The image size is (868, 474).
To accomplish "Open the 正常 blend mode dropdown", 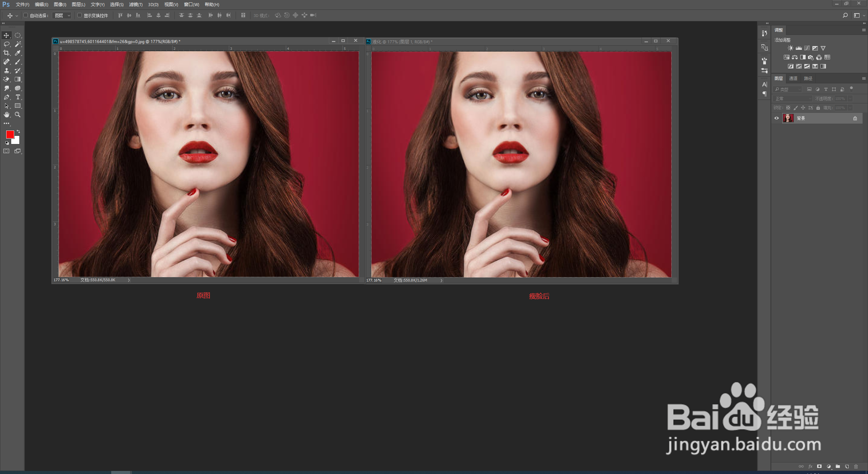I will tap(793, 99).
